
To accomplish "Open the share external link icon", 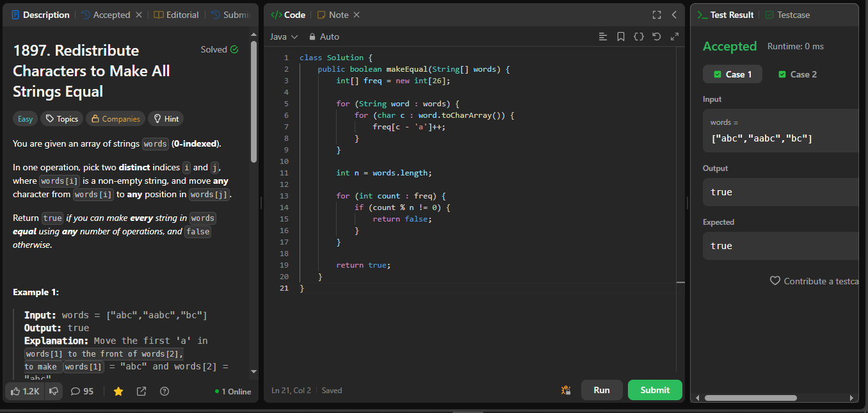I will click(141, 391).
